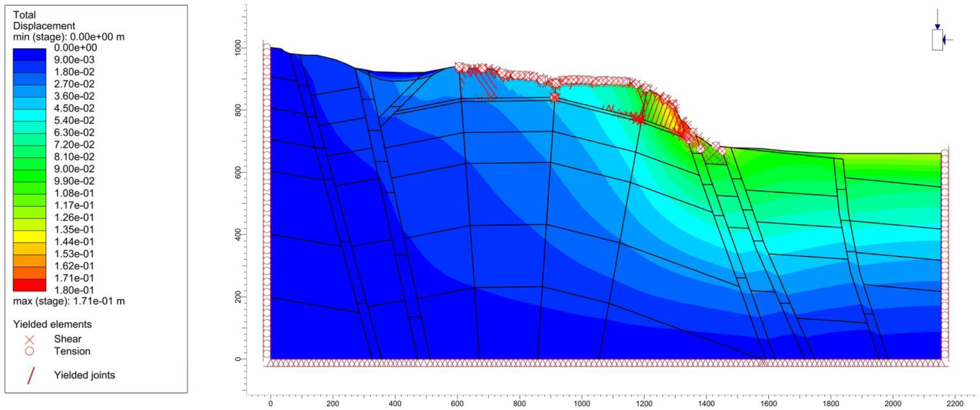Click the min (stage) 0.00e+00 m label
Screen dimensions: 980x410
click(69, 37)
